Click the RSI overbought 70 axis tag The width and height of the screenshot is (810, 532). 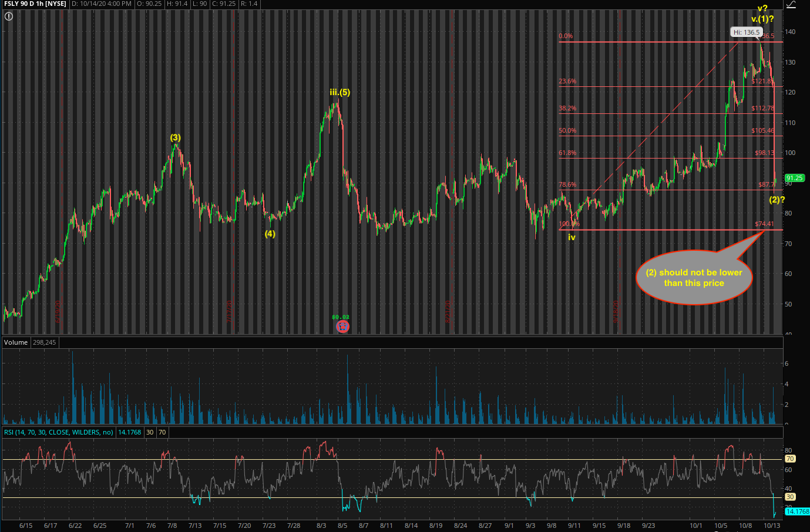[x=790, y=459]
